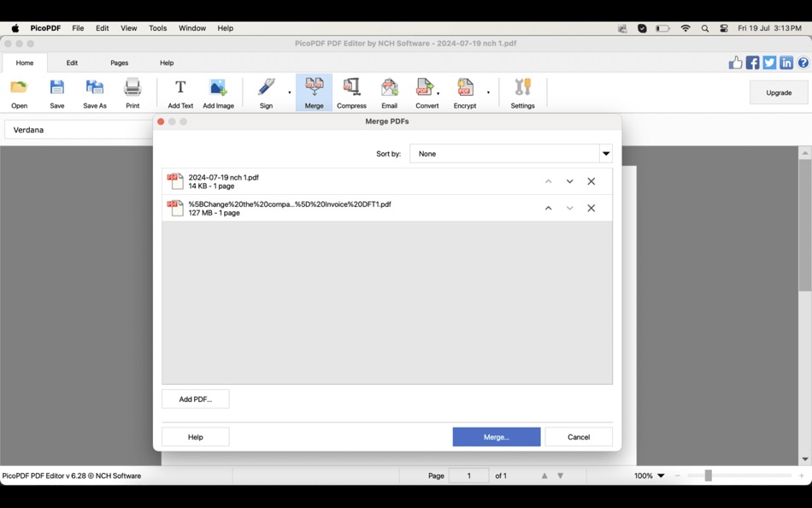Open the Settings tools icon
Image resolution: width=812 pixels, height=508 pixels.
pyautogui.click(x=522, y=92)
